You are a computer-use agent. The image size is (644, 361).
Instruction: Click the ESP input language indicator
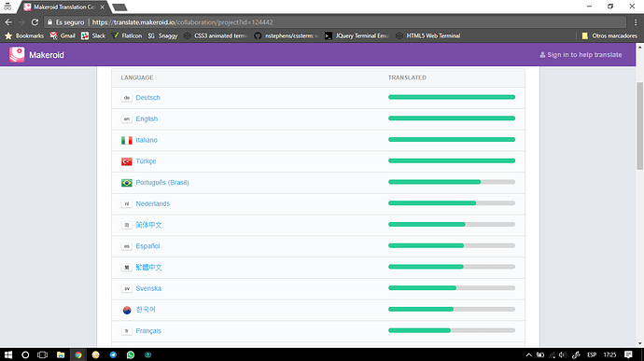coord(592,354)
